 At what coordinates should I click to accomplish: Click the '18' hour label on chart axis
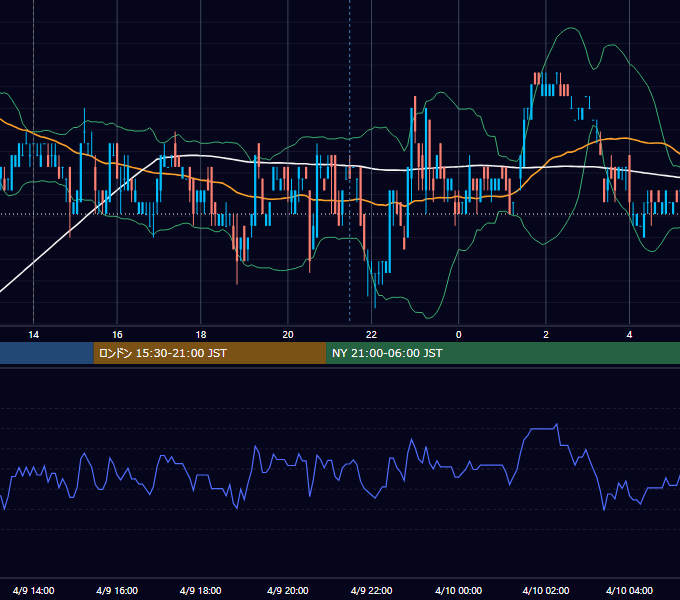[201, 335]
